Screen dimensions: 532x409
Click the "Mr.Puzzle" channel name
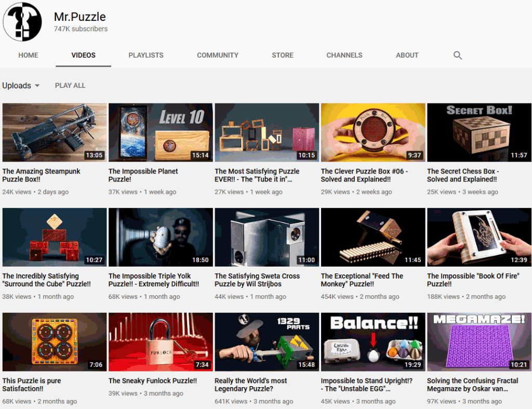(x=79, y=16)
